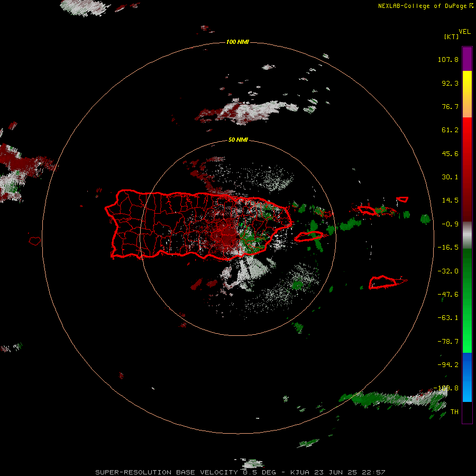Click the 61.2 legend value
Image resolution: width=476 pixels, height=476 pixels.
tap(450, 130)
